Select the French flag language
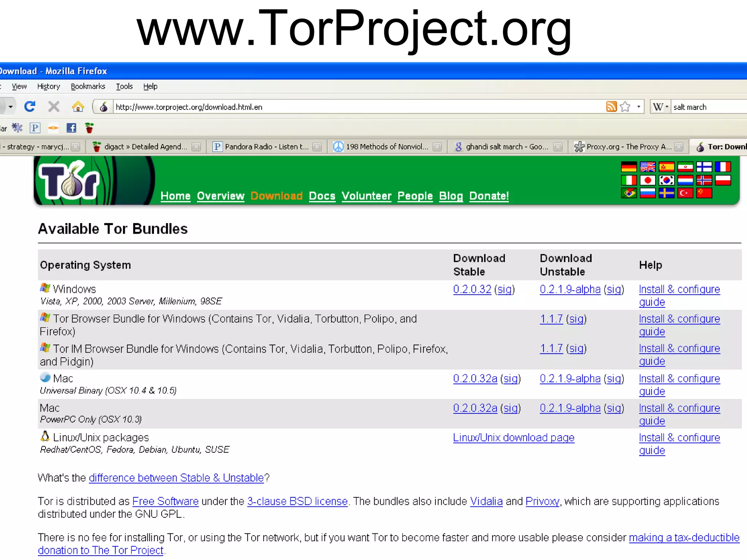Image resolution: width=747 pixels, height=560 pixels. pos(723,167)
